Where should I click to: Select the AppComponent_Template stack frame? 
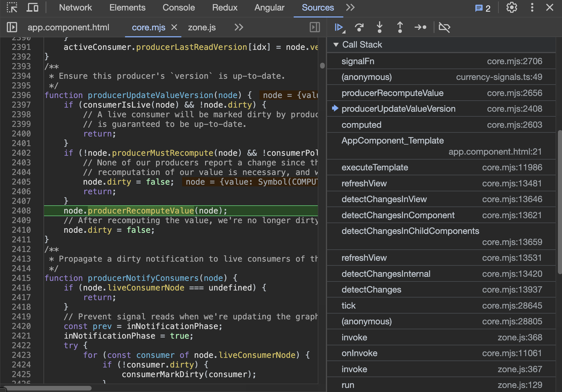(392, 141)
